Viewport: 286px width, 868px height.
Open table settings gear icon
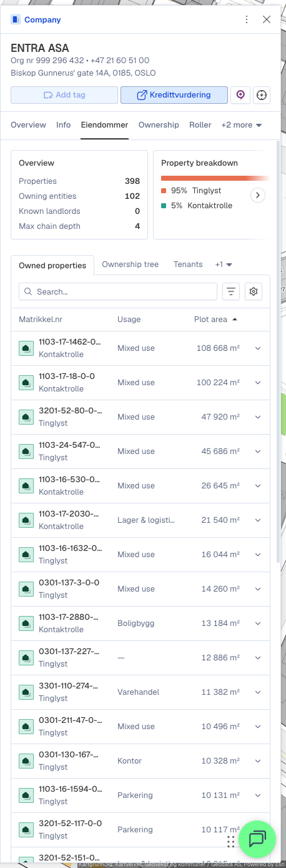254,291
